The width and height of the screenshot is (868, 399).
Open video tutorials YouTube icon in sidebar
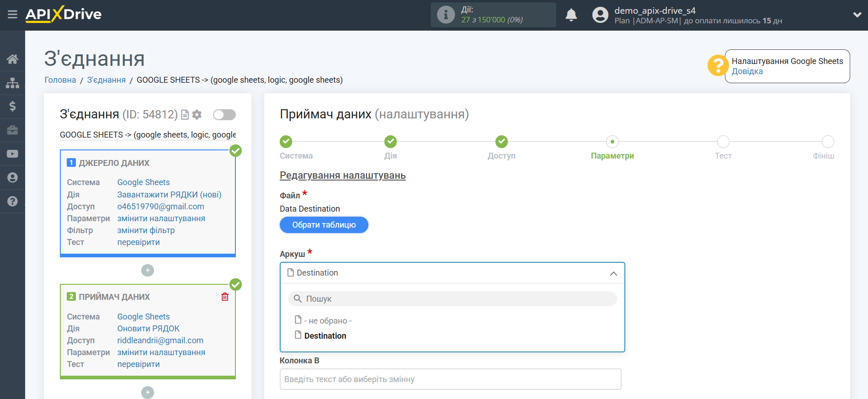click(x=12, y=154)
